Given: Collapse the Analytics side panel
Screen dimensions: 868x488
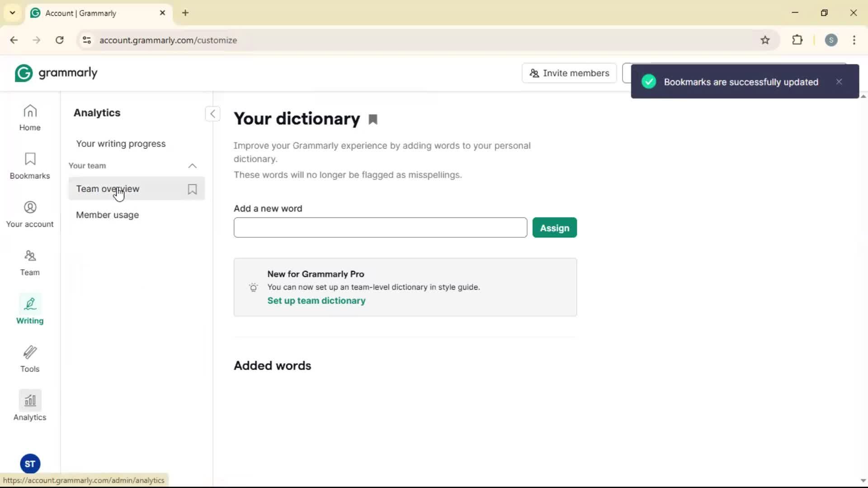Looking at the screenshot, I should (212, 114).
